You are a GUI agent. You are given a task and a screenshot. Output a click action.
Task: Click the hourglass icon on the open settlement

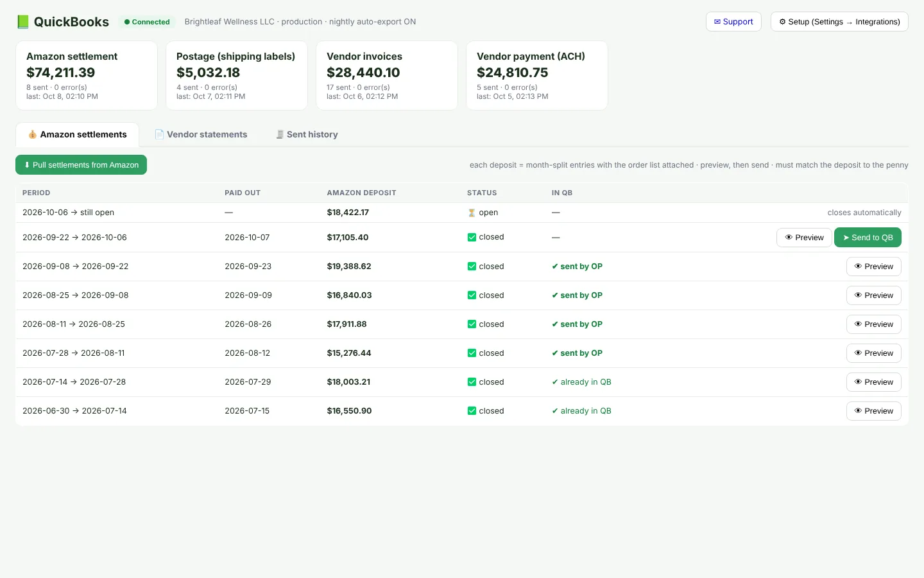472,213
